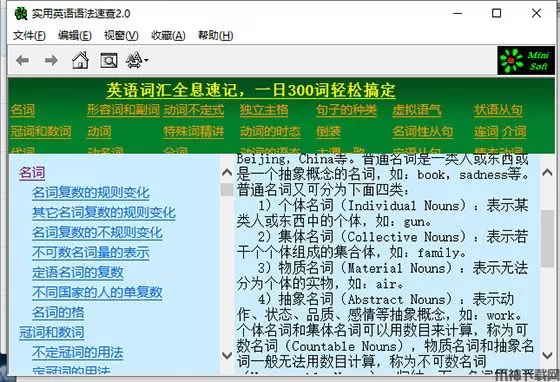
Task: Open the 名词 link in green header
Action: [x=22, y=110]
